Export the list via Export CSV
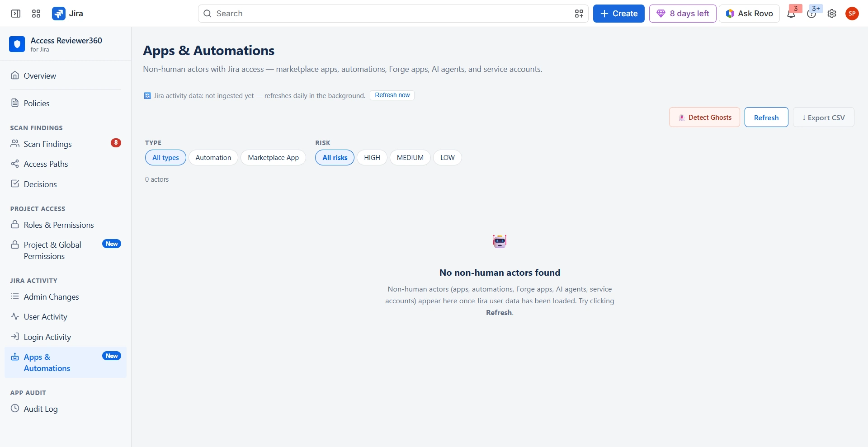Image resolution: width=868 pixels, height=447 pixels. tap(823, 117)
